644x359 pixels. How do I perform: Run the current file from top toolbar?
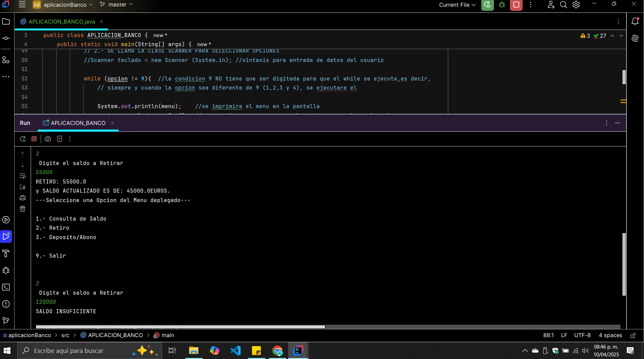pos(487,5)
